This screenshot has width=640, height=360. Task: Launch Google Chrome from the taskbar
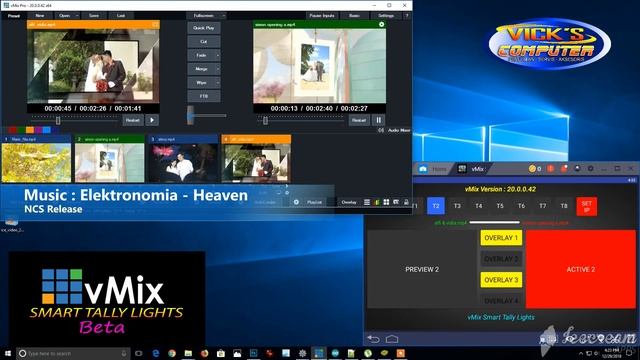tap(172, 353)
